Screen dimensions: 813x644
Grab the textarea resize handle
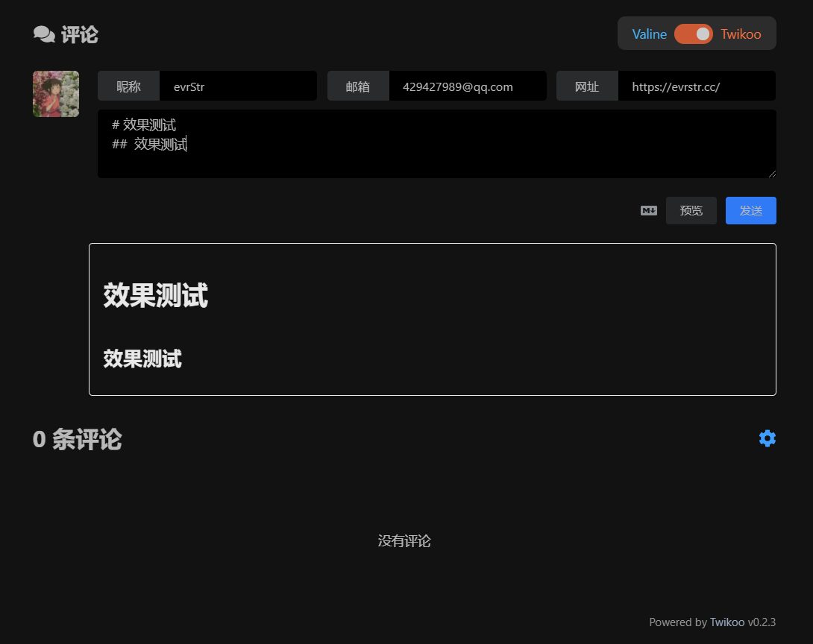(x=772, y=174)
